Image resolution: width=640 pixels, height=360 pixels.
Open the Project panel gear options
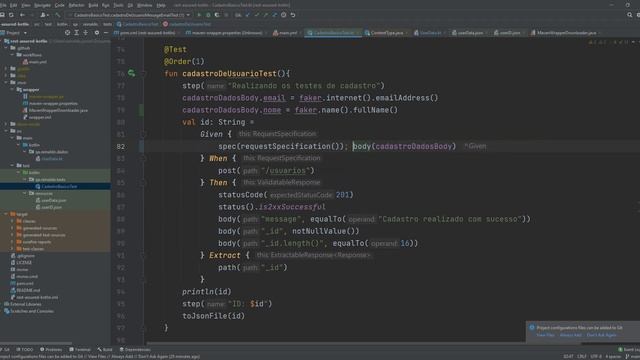[x=97, y=33]
